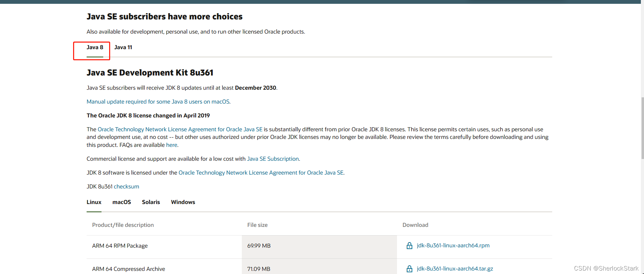Screen dimensions: 644x274
Task: Click lock icon beside jdk-8u361-linux-aarch64.rpm
Action: click(409, 246)
